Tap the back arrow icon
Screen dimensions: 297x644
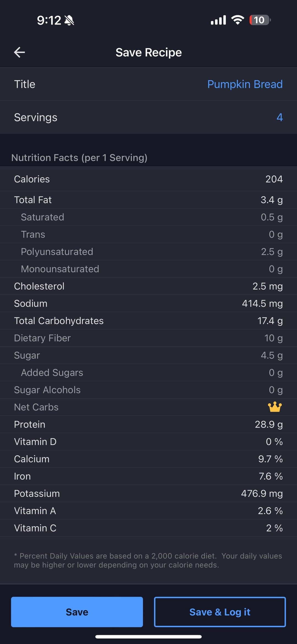click(20, 52)
